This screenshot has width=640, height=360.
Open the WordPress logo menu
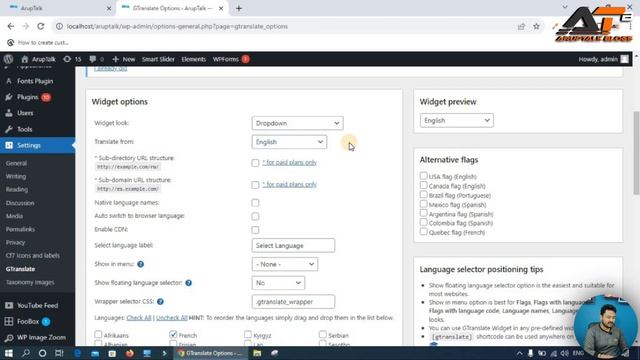coord(8,59)
